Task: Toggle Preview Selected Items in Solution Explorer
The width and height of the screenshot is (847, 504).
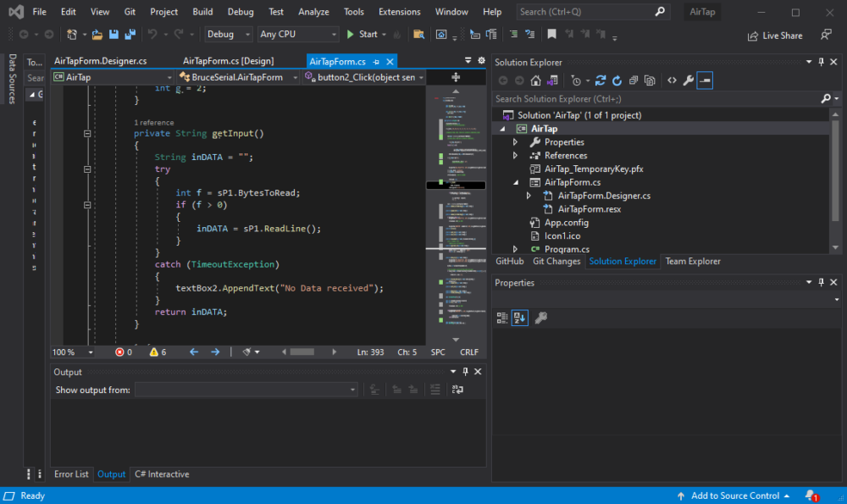Action: coord(705,80)
